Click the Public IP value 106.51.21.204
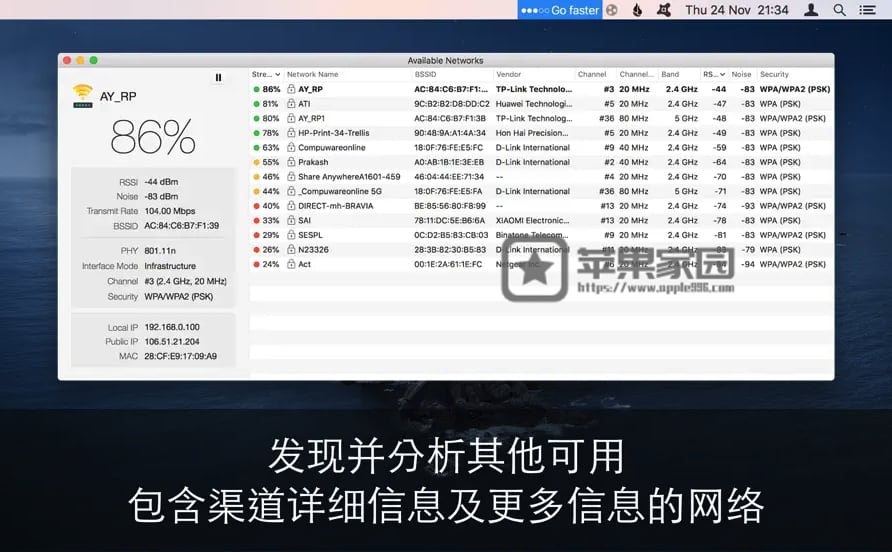 [172, 341]
